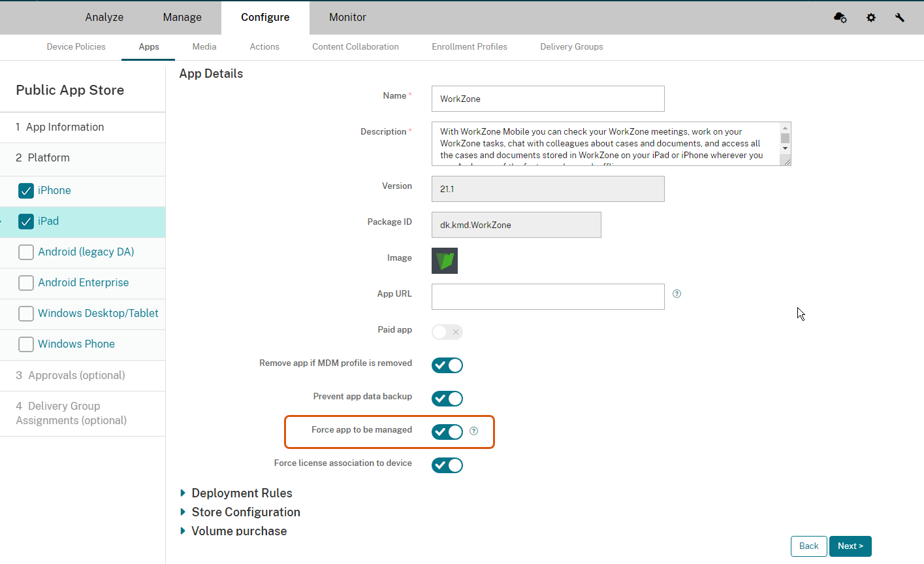Go to Device Policies sub-tab
Viewport: 924px width, 564px height.
pyautogui.click(x=76, y=47)
